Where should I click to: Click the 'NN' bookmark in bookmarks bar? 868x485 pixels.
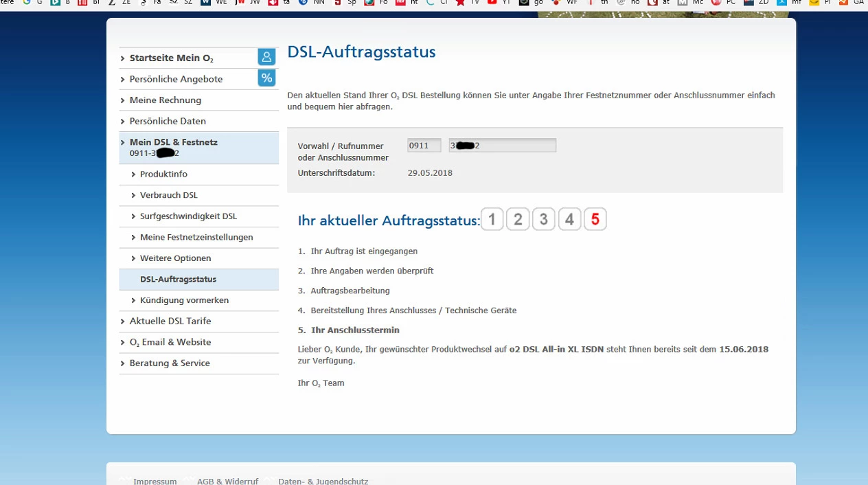tap(312, 3)
